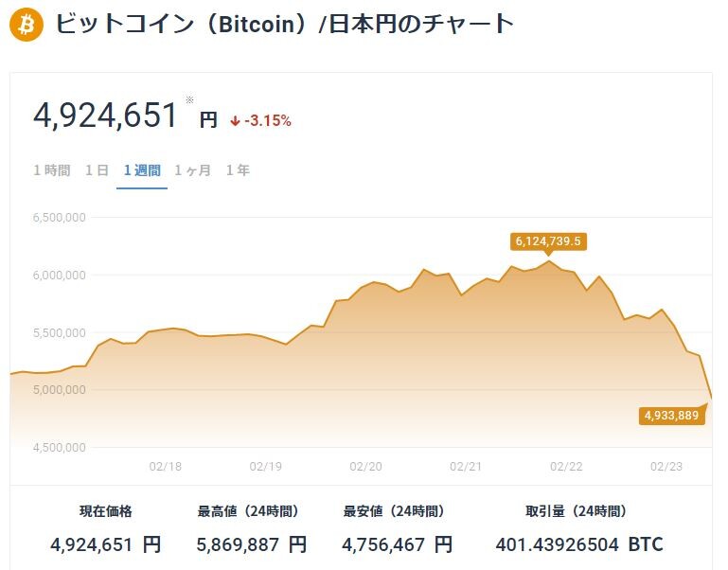The image size is (728, 570).
Task: Click the red down-arrow next to -3.15%
Action: click(x=235, y=121)
